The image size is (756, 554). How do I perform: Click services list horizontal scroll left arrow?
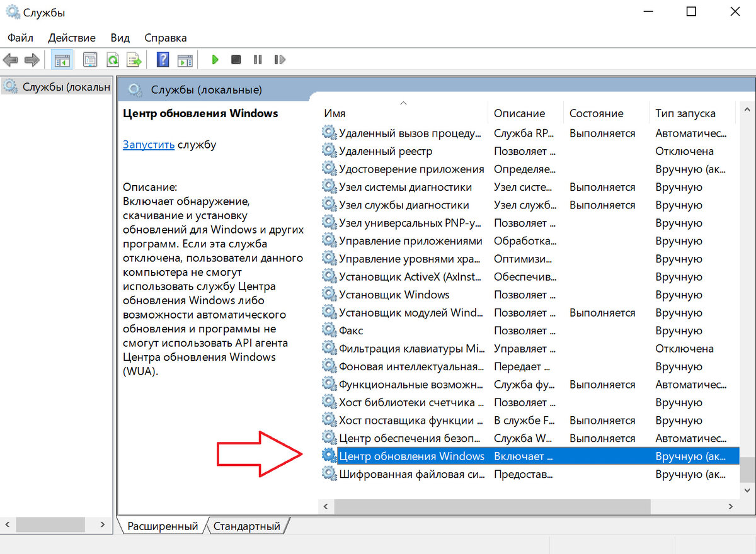coord(326,506)
